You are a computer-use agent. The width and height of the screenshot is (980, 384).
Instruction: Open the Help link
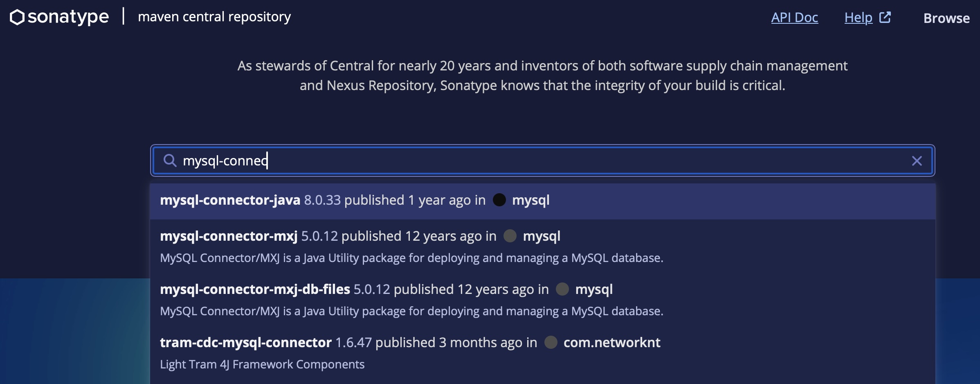coord(859,18)
